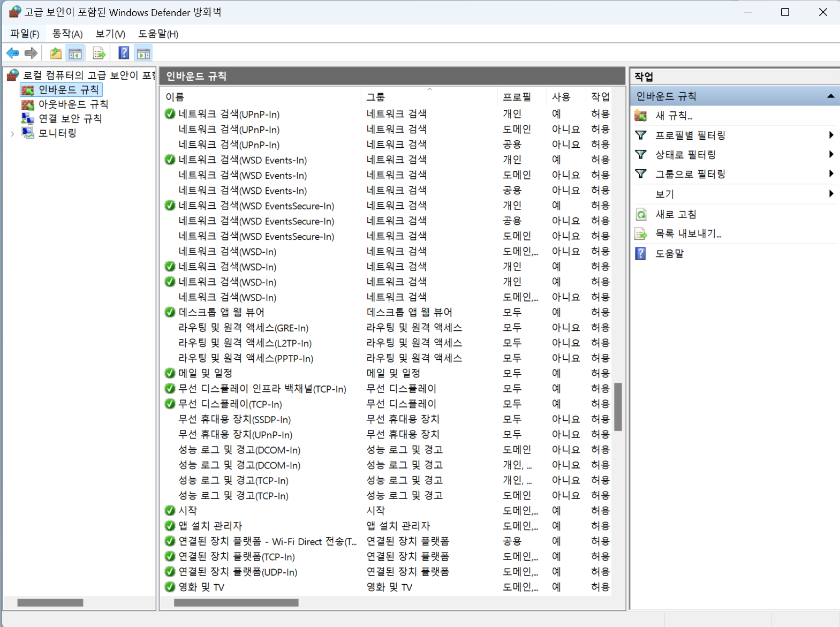Click 목록 내보내기... action link
The width and height of the screenshot is (840, 627).
[688, 233]
